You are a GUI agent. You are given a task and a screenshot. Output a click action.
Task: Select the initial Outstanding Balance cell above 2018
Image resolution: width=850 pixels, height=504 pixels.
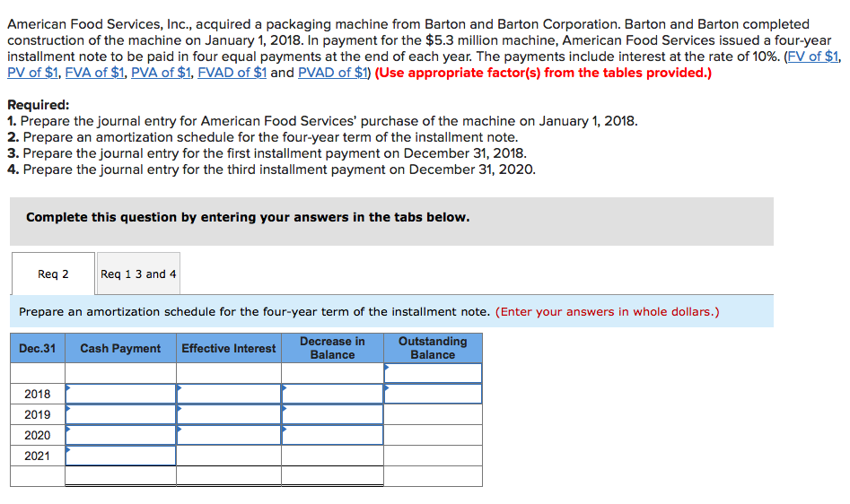click(434, 373)
